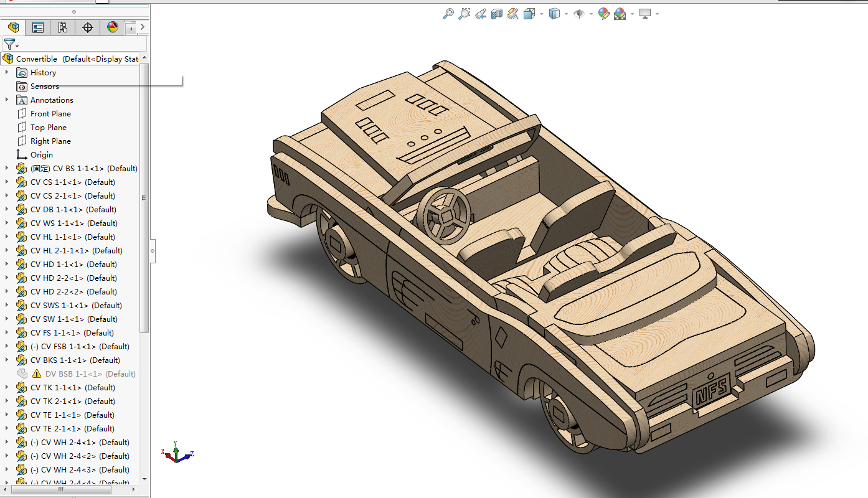Open the View Settings dropdown arrow
868x498 pixels.
657,14
